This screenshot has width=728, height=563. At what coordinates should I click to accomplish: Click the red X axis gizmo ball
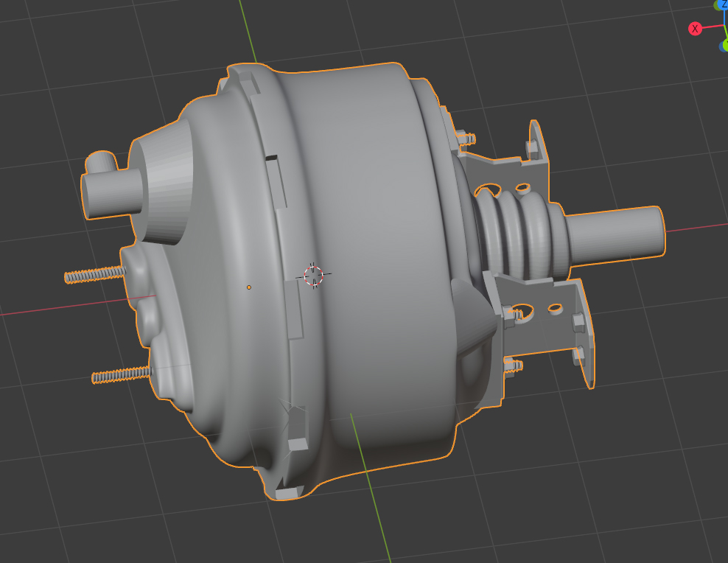695,28
